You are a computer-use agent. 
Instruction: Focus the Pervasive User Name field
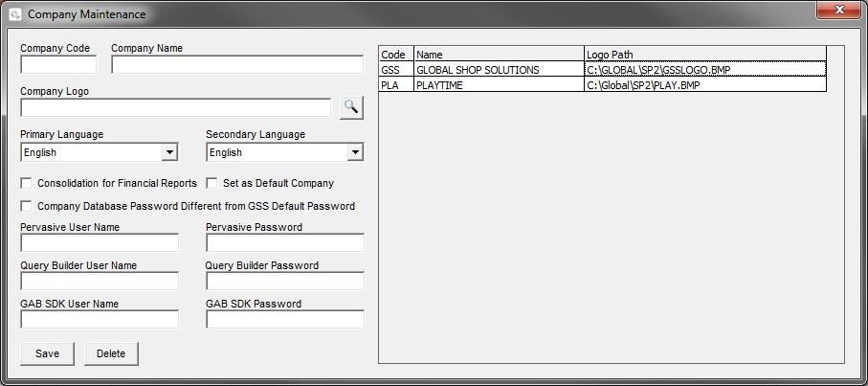click(x=100, y=242)
